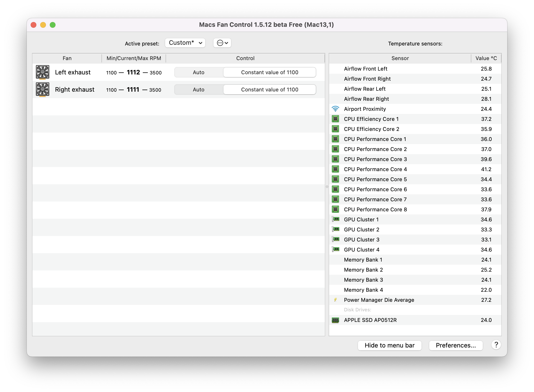
Task: Open the Preferences... button
Action: (456, 345)
